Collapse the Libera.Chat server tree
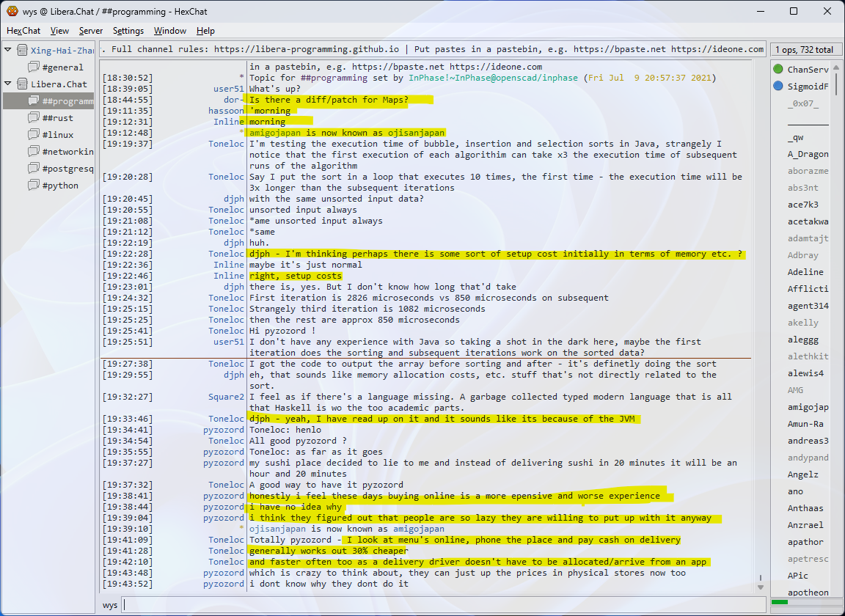The height and width of the screenshot is (616, 845). 8,84
